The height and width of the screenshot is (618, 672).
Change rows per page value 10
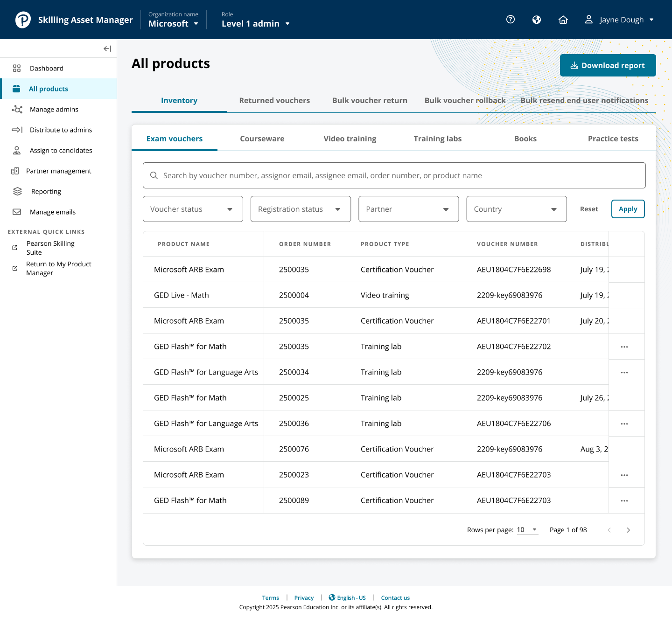coord(527,530)
